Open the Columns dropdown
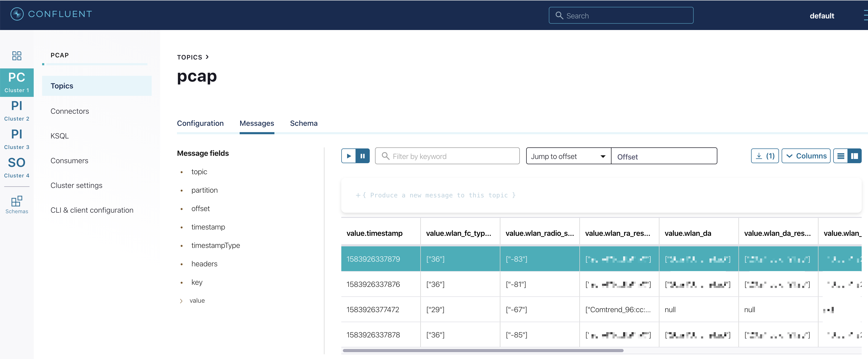The image size is (868, 359). pos(806,156)
